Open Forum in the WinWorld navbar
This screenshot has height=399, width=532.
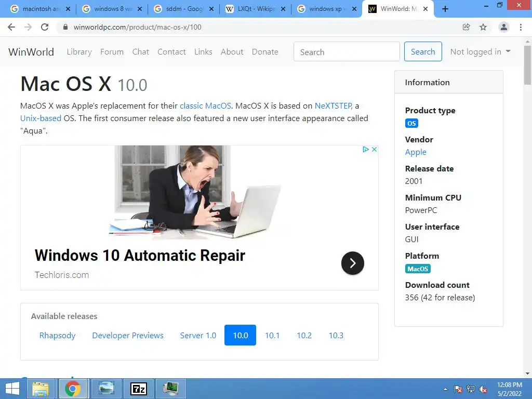112,52
